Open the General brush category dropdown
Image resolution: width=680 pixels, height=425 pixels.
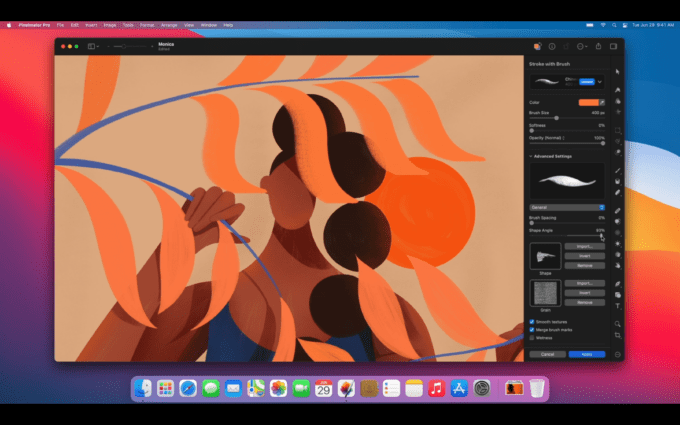[x=567, y=207]
